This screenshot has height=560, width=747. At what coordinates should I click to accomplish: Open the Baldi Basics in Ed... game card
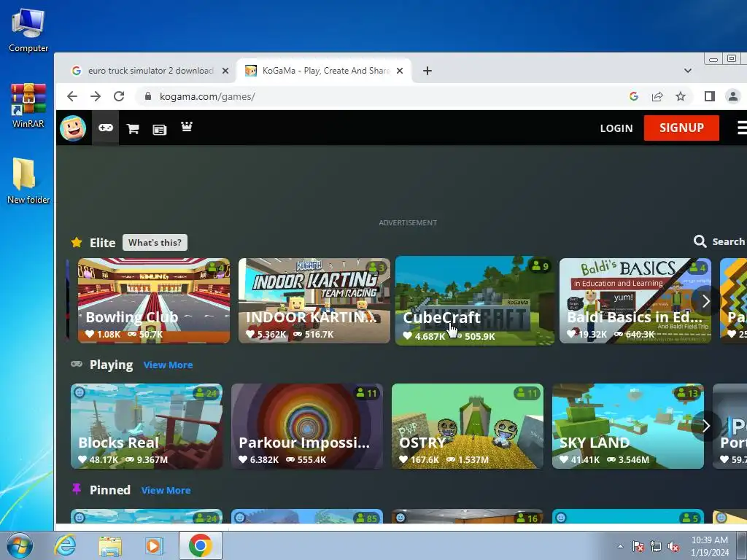(635, 300)
